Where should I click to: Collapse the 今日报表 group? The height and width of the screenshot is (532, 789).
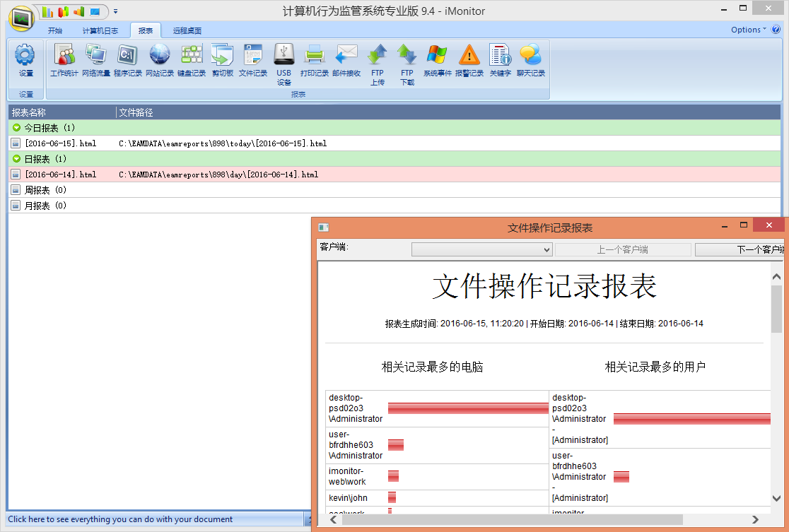click(x=17, y=128)
